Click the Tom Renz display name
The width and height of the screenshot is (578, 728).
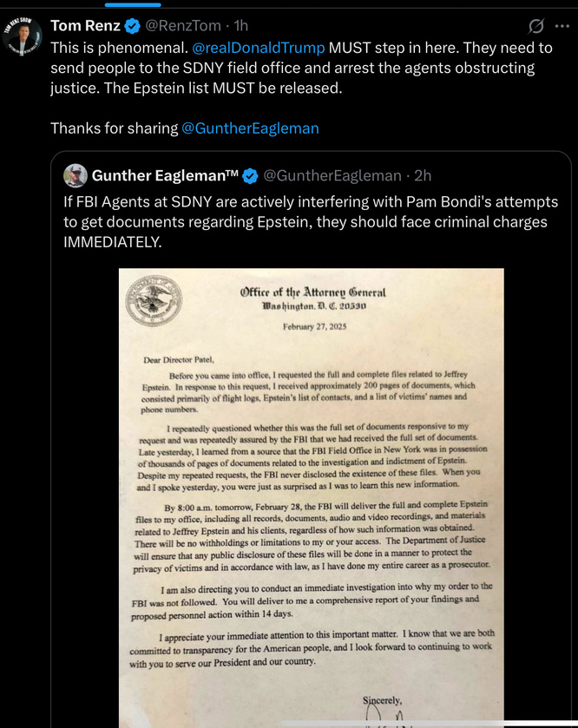(85, 25)
